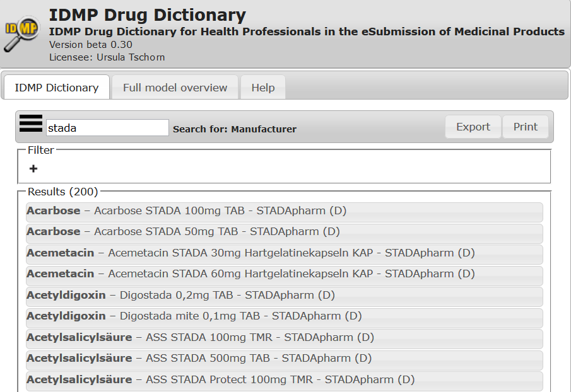Select Acemetacin STADA 30mg Hartgelatinekapseln entry
571x392 pixels.
coord(285,254)
